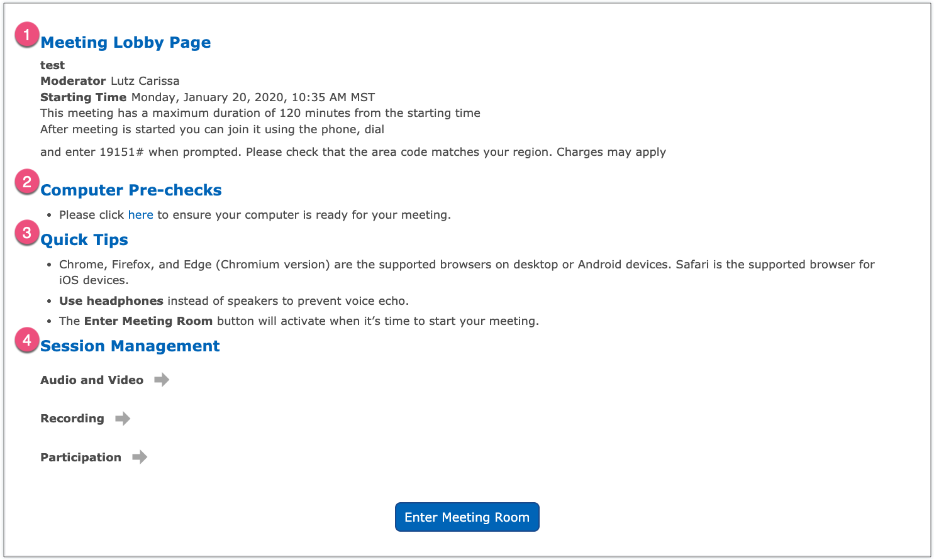Viewport: 934px width, 560px height.
Task: Click the number 3 callout badge
Action: 27,233
